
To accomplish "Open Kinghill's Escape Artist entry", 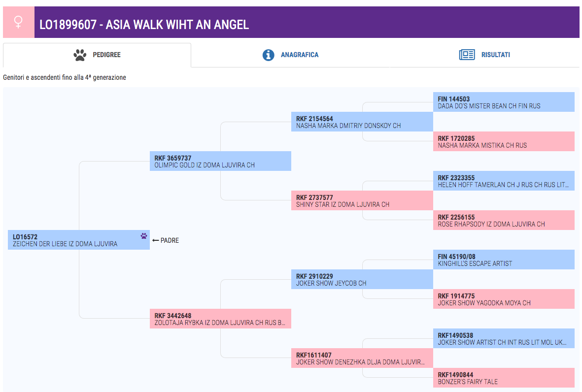I will [504, 260].
